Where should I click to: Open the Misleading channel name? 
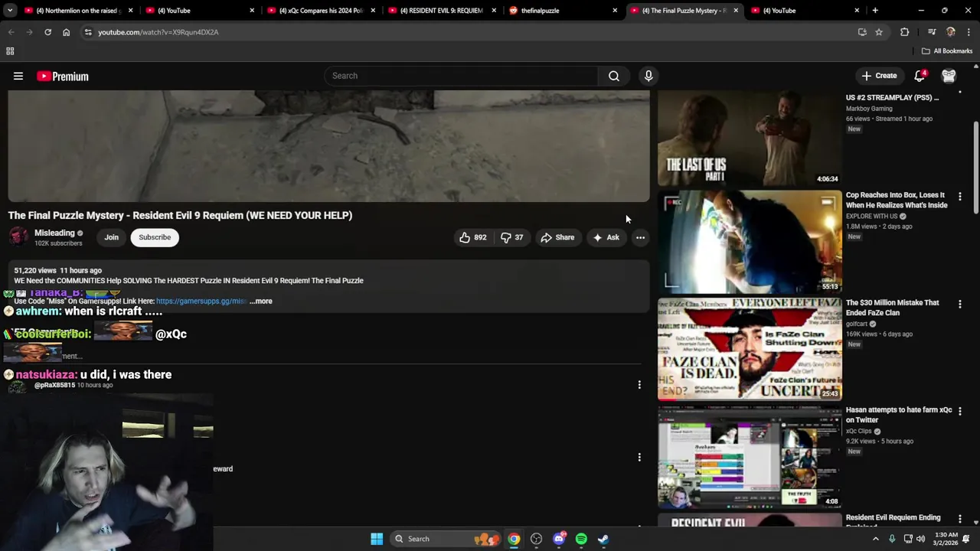pos(54,233)
